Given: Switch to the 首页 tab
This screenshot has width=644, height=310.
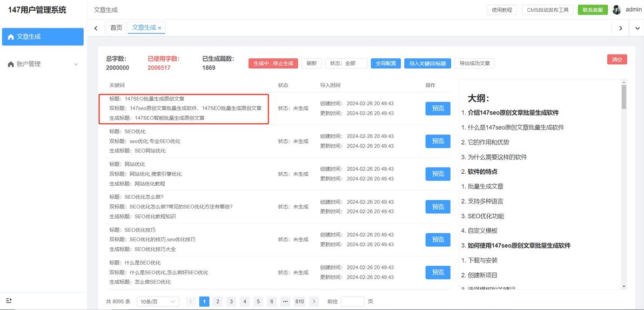Looking at the screenshot, I should pos(116,28).
